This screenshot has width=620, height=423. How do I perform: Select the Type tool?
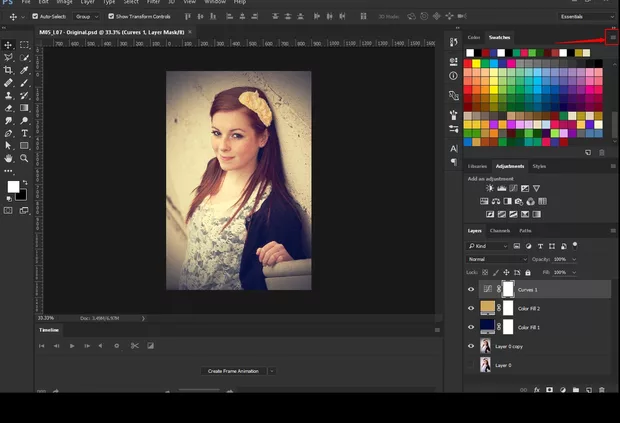25,132
